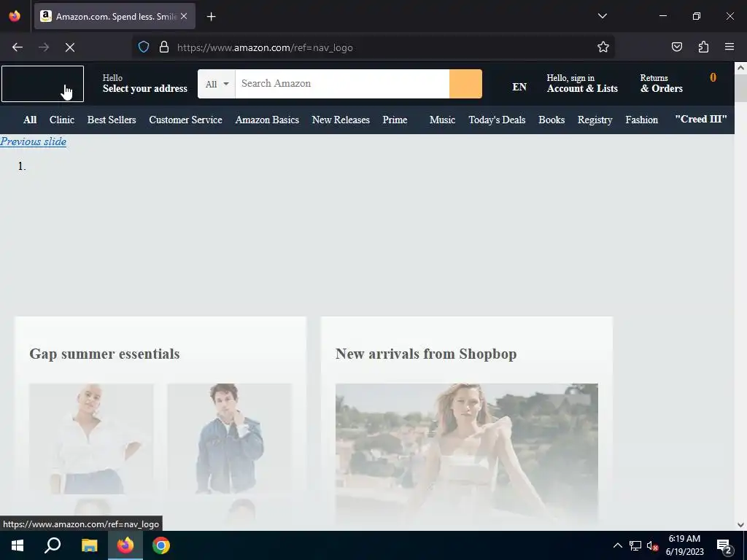Screen dimensions: 747x560
Task: Stop page loading with the X button
Action: (x=70, y=47)
